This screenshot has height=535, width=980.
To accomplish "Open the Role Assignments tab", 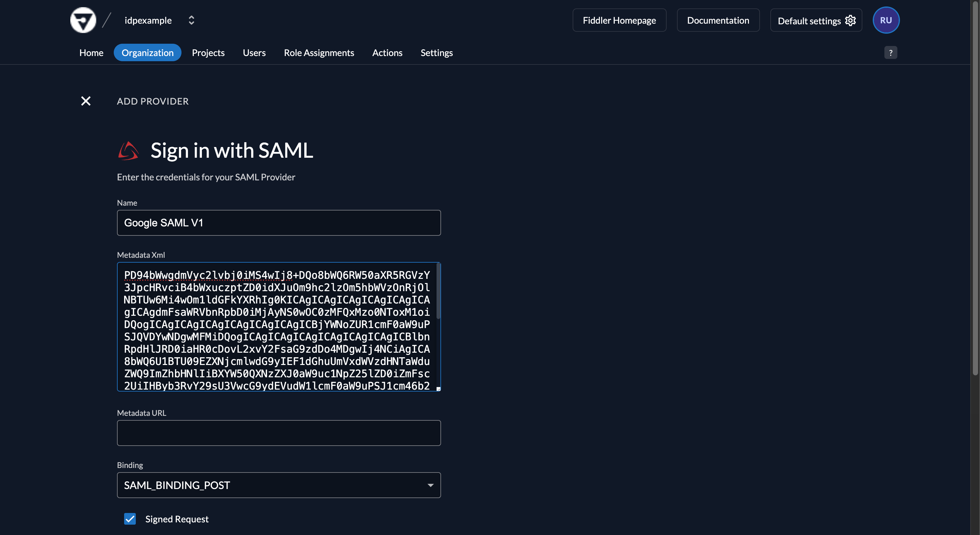I will coord(319,52).
